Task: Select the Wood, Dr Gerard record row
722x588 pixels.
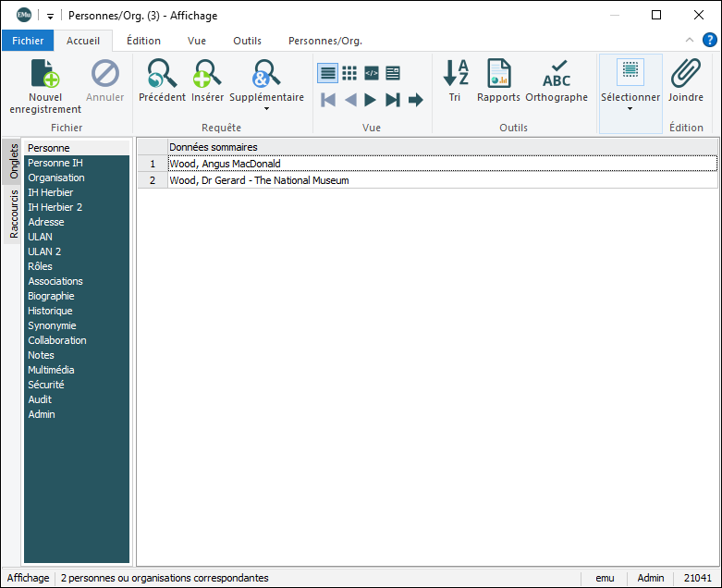Action: pyautogui.click(x=259, y=180)
